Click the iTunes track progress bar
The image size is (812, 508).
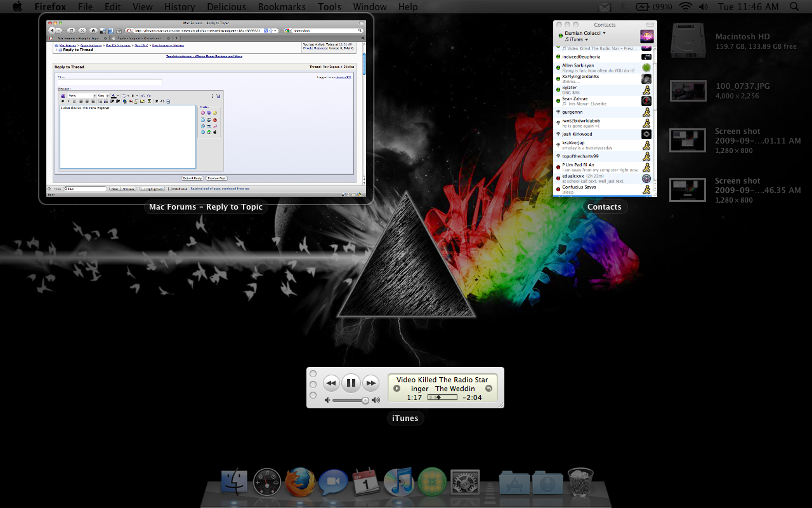[x=442, y=398]
